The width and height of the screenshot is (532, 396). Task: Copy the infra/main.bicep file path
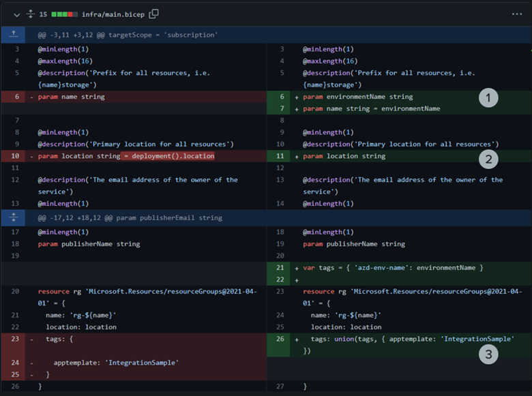tap(154, 14)
